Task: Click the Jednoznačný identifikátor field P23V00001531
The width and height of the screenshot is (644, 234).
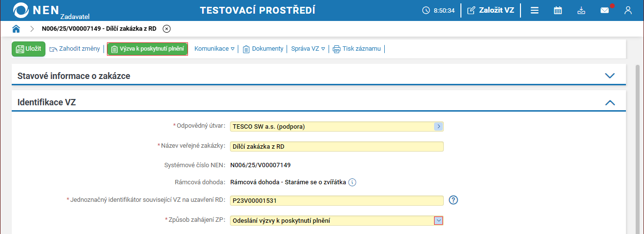Action: point(336,201)
